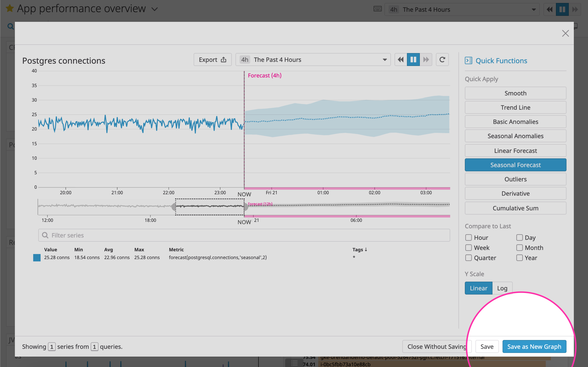Rewind the editor timeframe with back arrows
Screen dimensions: 588x367
pyautogui.click(x=401, y=59)
